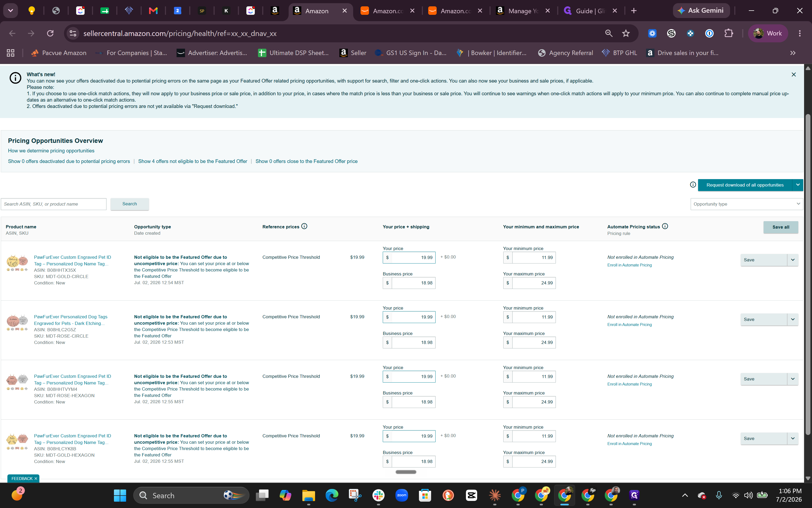Open Windows Start menu
Viewport: 812px width, 508px height.
coord(120,495)
